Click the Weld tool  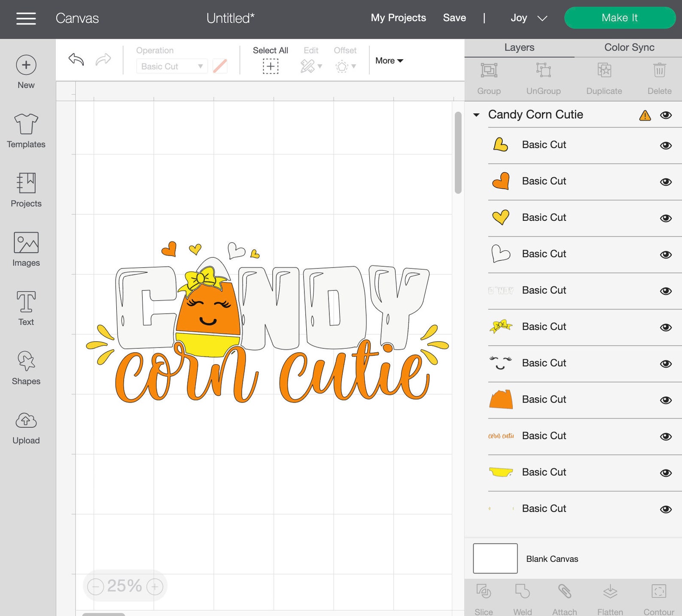tap(522, 599)
